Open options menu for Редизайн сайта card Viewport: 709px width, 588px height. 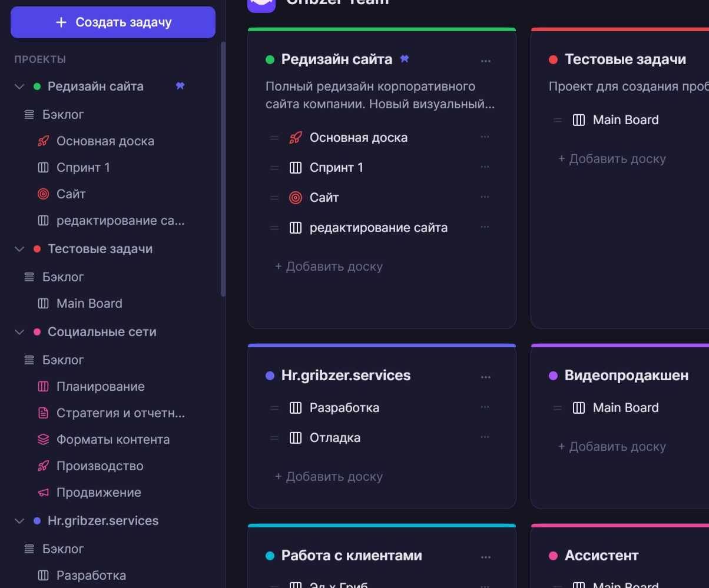pyautogui.click(x=486, y=61)
